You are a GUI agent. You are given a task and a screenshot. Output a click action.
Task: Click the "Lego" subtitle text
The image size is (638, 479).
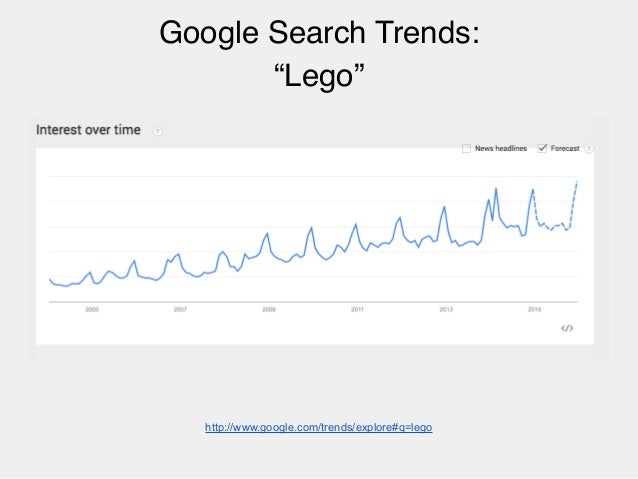[319, 76]
